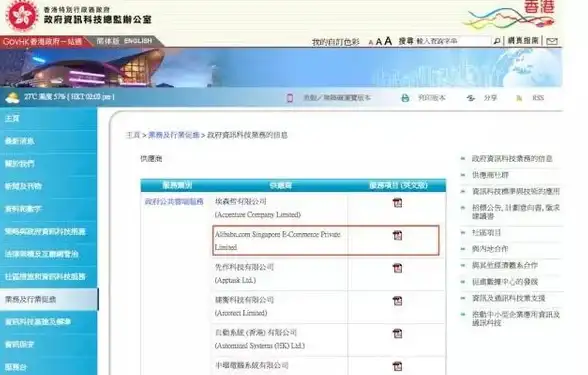Screen dimensions: 588x375
Task: Open the PDF icon in the 中華電腦系統有限公司 row
Action: point(397,366)
